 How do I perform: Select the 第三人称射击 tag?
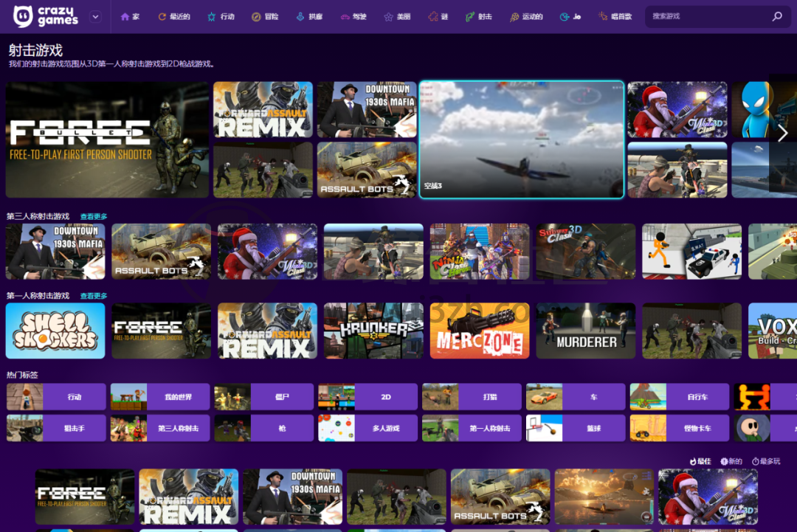(160, 429)
